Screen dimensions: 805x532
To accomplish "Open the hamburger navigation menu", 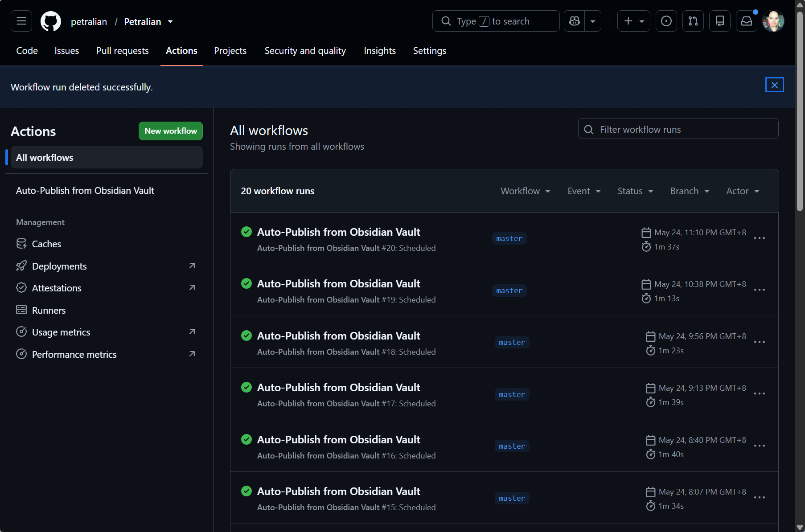I will [21, 21].
